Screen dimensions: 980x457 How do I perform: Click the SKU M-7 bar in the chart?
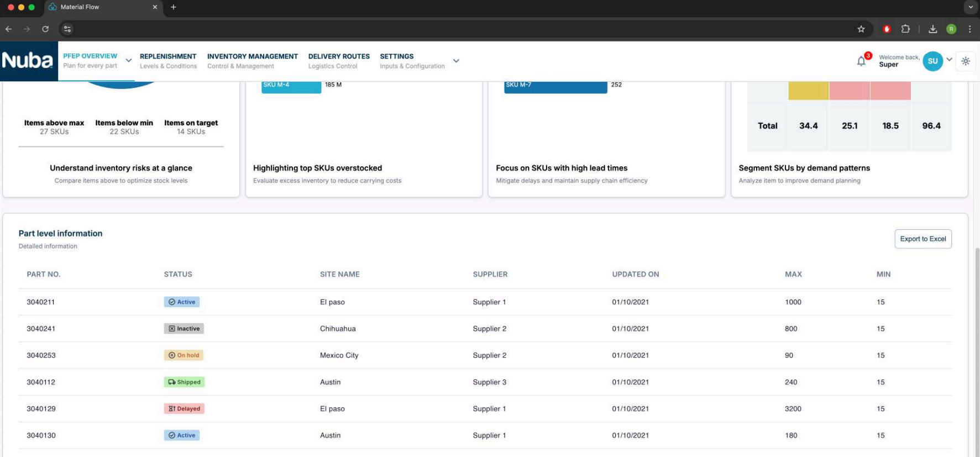pos(555,86)
